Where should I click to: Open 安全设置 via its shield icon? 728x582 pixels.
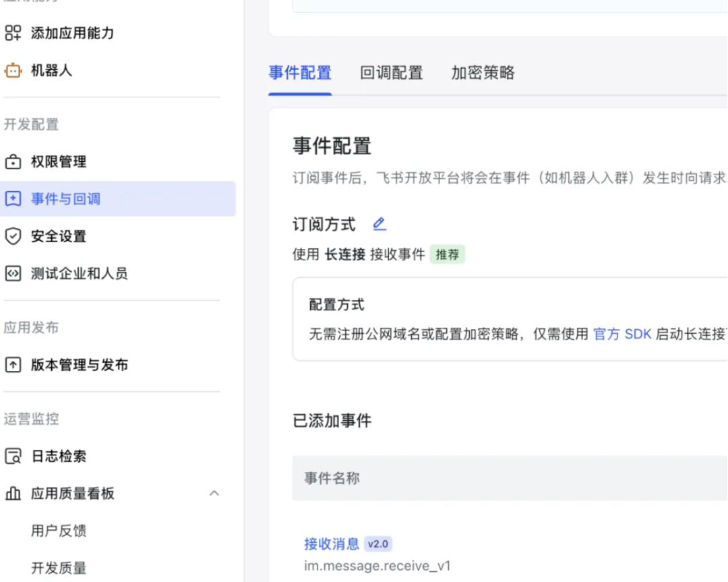(13, 236)
